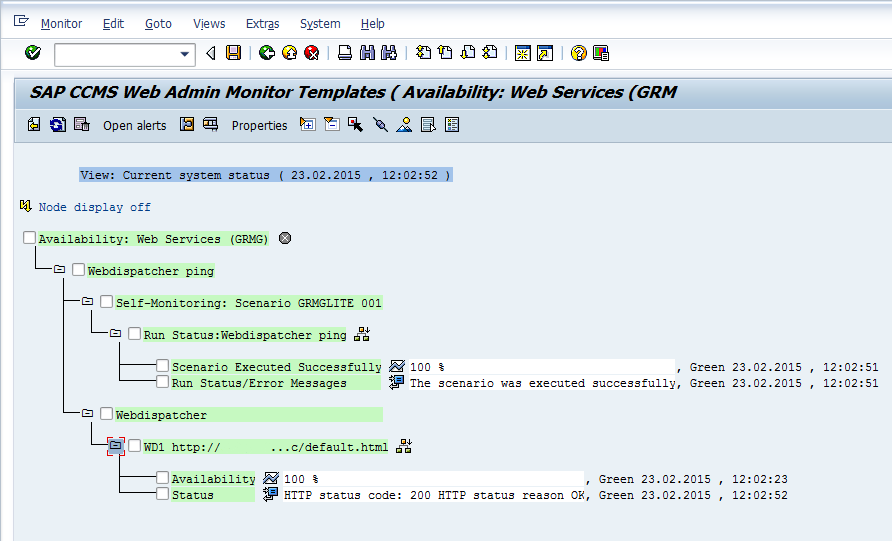
Task: Go to first page icon
Action: click(x=423, y=53)
